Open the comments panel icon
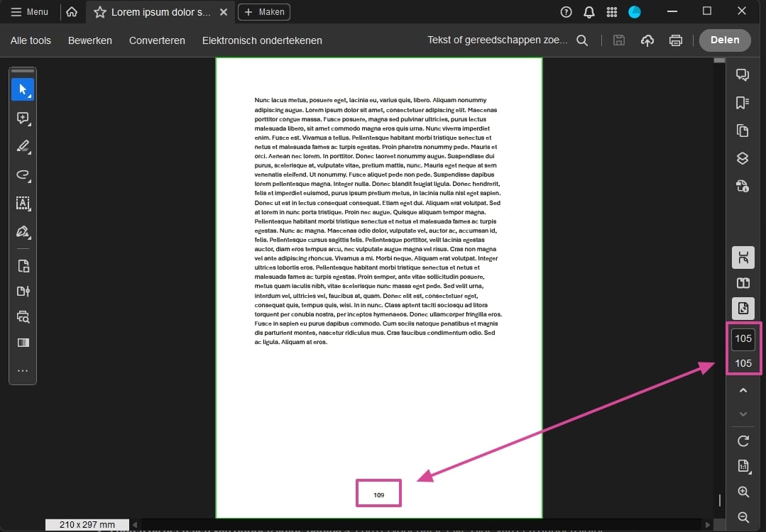This screenshot has height=532, width=766. tap(743, 74)
